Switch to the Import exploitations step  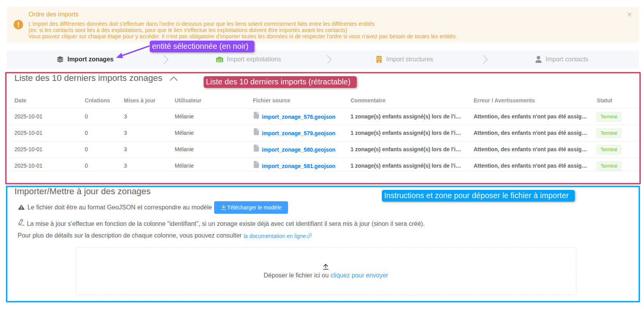pos(254,59)
